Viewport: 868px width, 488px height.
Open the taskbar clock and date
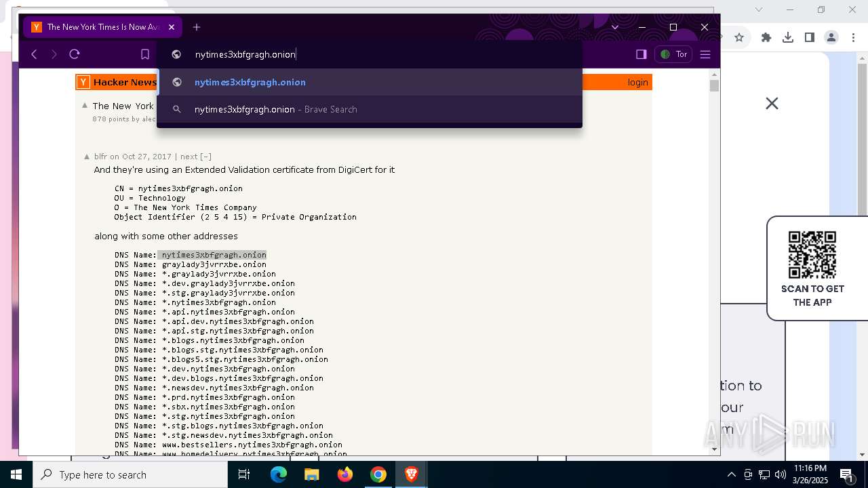tap(810, 474)
